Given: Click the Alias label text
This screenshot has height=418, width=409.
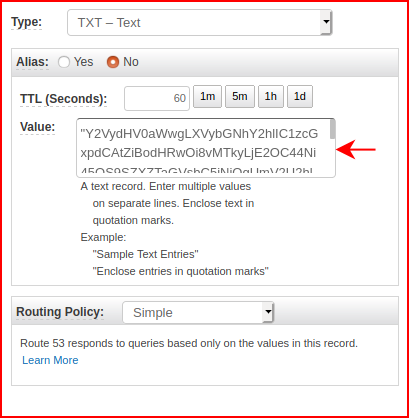Looking at the screenshot, I should coord(32,62).
